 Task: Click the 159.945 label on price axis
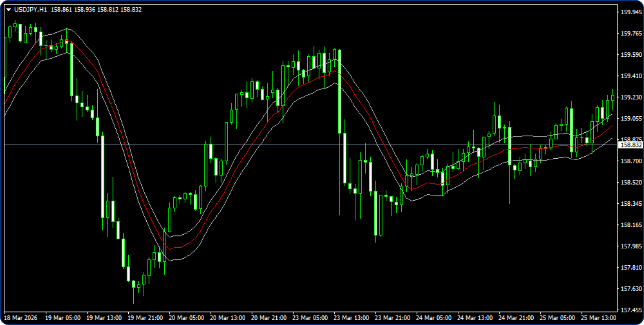(x=631, y=12)
